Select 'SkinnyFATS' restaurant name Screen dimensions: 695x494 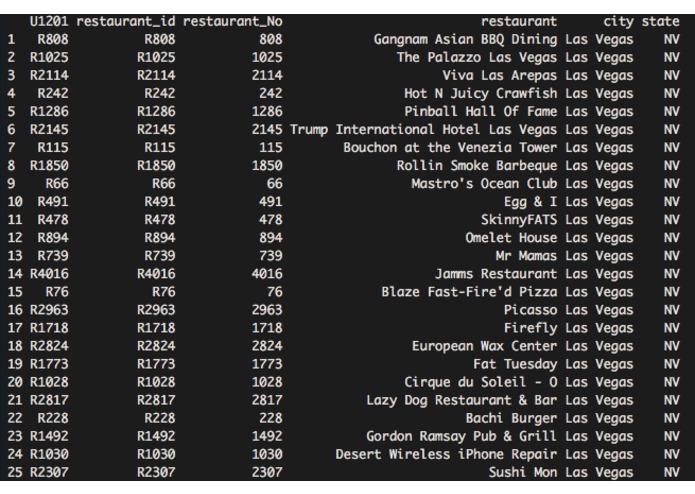tap(519, 220)
